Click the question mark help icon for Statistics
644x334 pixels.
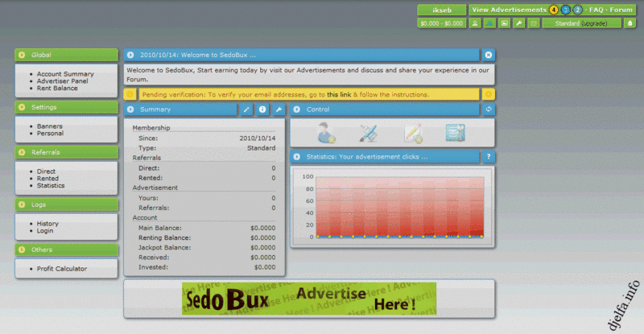coord(489,156)
